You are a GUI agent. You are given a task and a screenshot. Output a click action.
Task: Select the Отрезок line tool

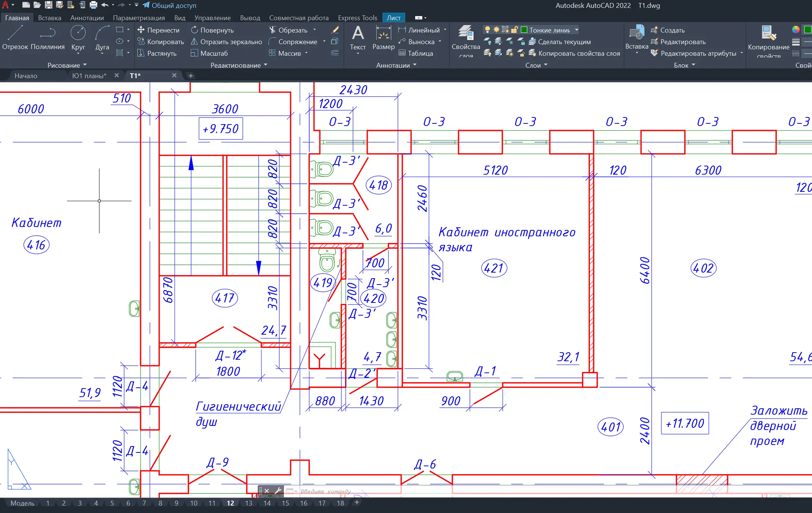pyautogui.click(x=15, y=37)
